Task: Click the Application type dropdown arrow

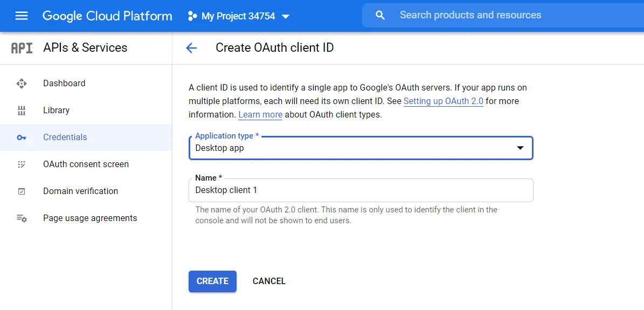Action: tap(520, 148)
